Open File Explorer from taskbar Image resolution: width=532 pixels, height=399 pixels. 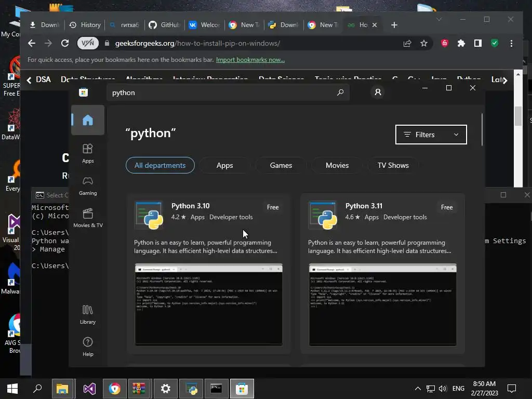(x=62, y=389)
